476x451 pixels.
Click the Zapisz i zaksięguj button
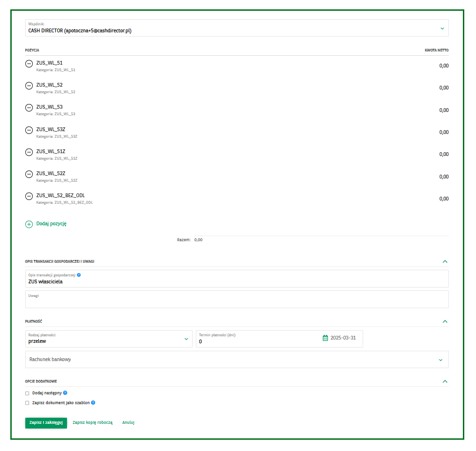coord(46,423)
